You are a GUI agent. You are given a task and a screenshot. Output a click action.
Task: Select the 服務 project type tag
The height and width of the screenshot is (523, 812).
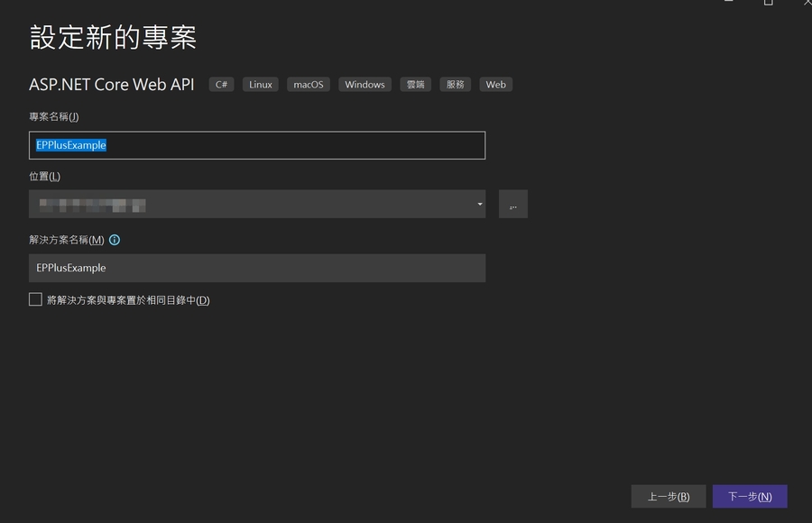click(x=456, y=85)
